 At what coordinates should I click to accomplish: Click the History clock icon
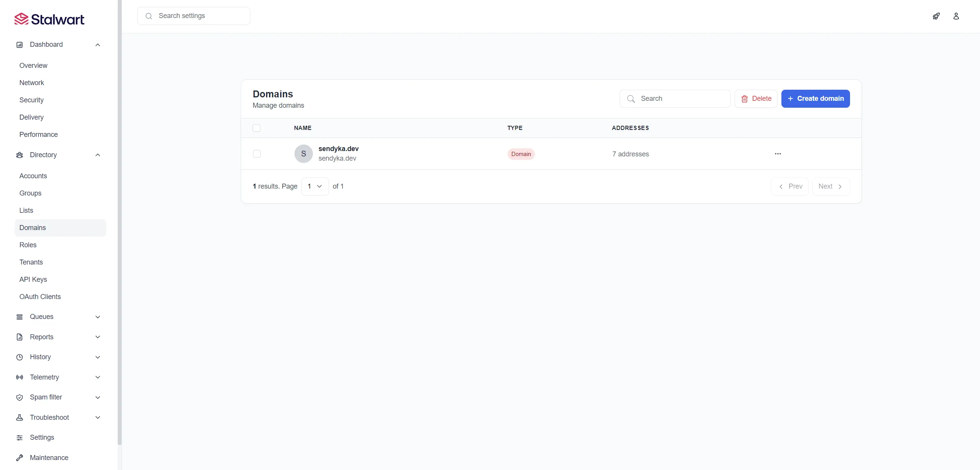[x=20, y=357]
